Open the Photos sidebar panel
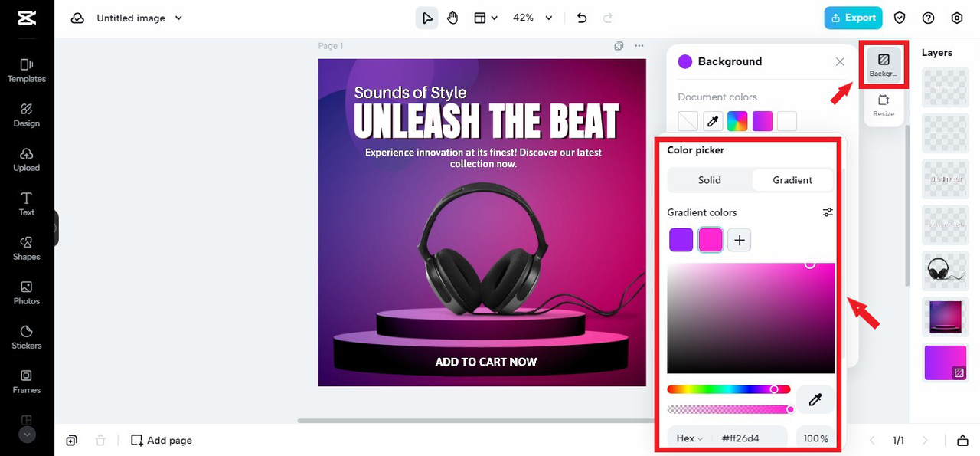 click(27, 293)
